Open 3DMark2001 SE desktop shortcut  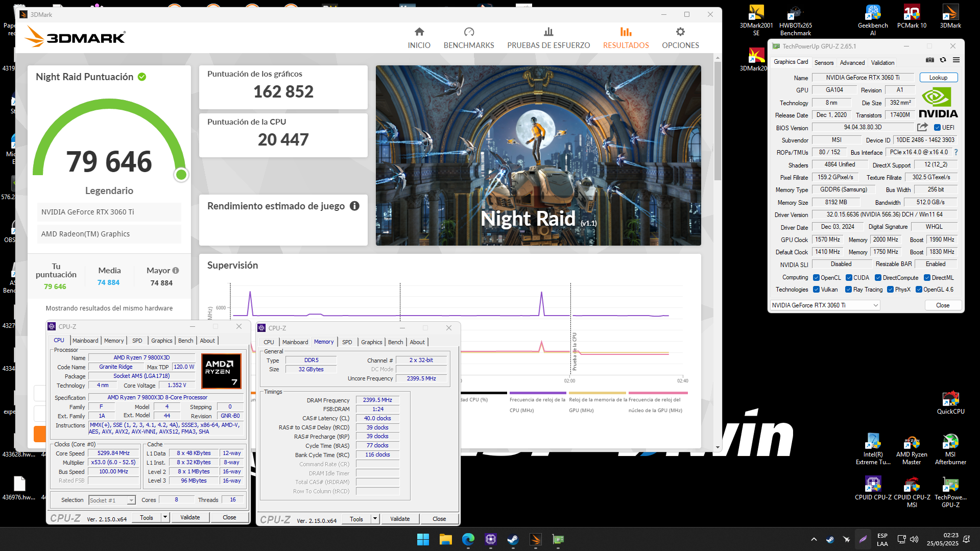pyautogui.click(x=756, y=20)
